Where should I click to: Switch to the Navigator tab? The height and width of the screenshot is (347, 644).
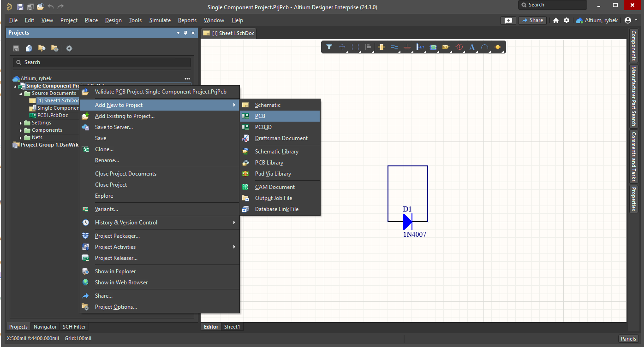click(x=45, y=327)
